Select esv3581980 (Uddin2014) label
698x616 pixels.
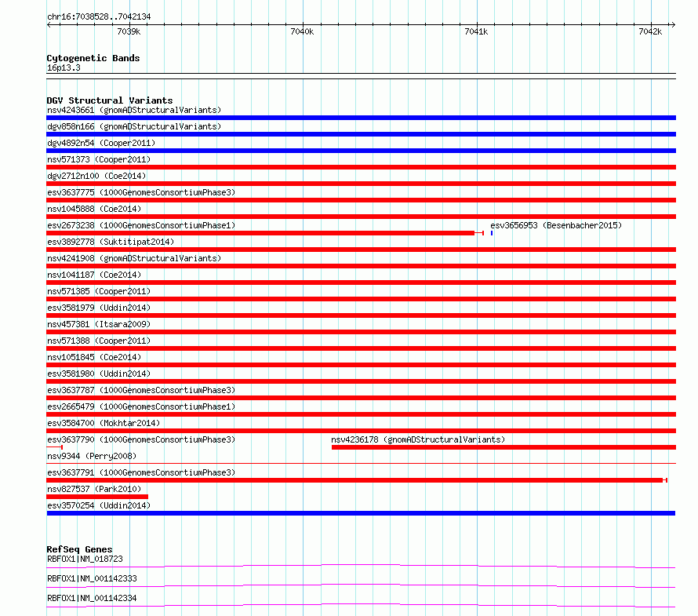99,374
